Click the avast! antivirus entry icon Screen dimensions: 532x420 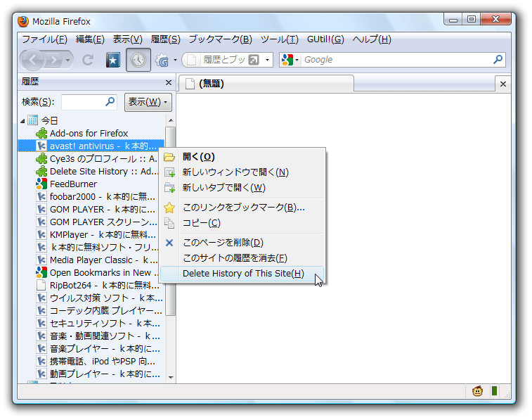coord(41,146)
